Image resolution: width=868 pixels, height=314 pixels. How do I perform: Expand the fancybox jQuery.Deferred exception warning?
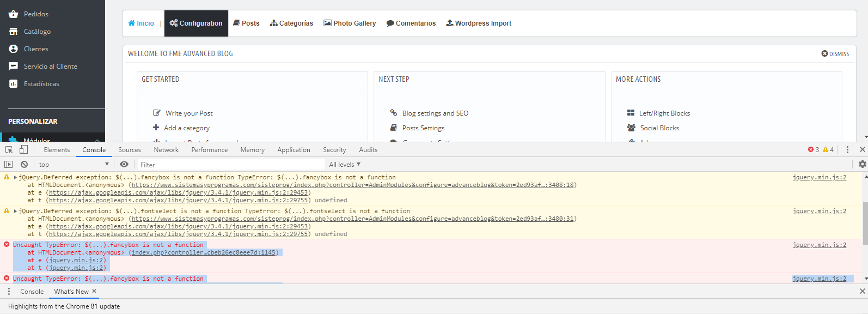click(15, 178)
